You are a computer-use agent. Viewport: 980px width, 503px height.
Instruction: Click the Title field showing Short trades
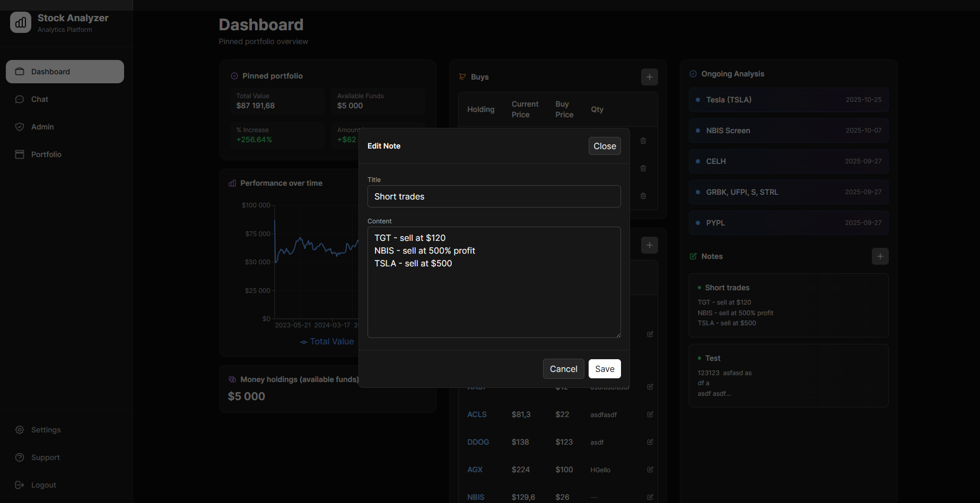tap(493, 196)
